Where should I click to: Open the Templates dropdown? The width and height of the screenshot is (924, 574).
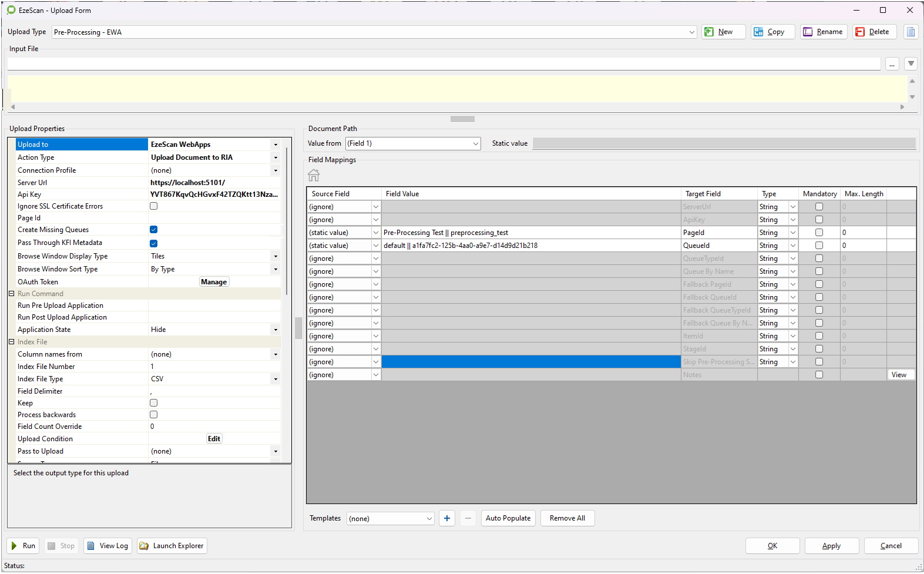(429, 519)
